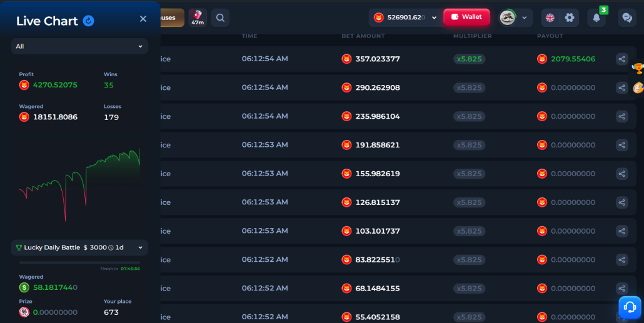The width and height of the screenshot is (644, 323).
Task: Share the 83.8225510 bet row
Action: click(x=622, y=260)
